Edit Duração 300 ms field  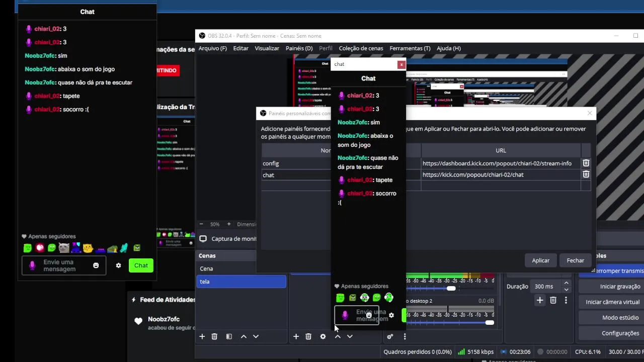point(546,287)
